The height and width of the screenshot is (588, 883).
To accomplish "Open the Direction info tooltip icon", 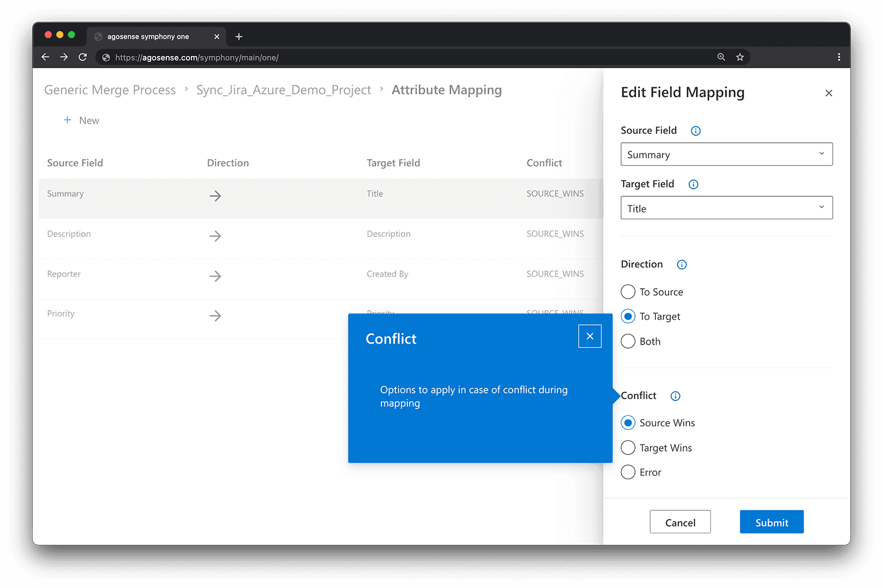I will pyautogui.click(x=682, y=265).
